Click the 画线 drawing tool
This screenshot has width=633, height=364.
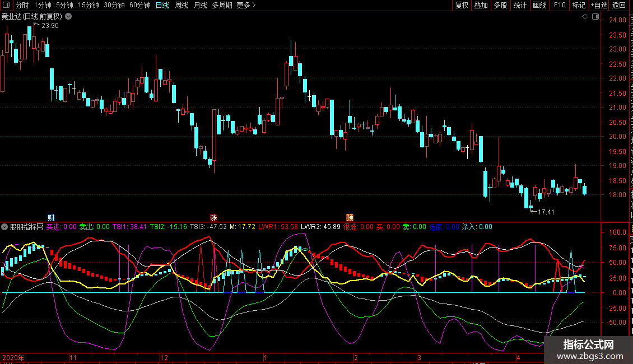click(539, 5)
